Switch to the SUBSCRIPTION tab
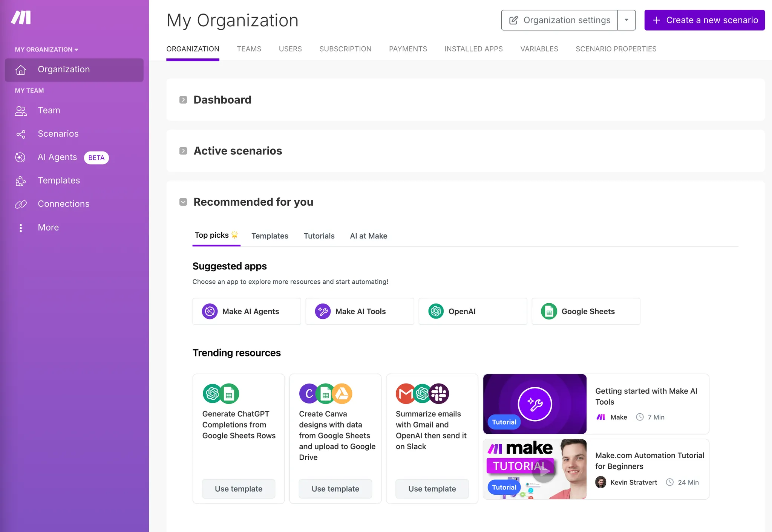Image resolution: width=772 pixels, height=532 pixels. [x=345, y=49]
